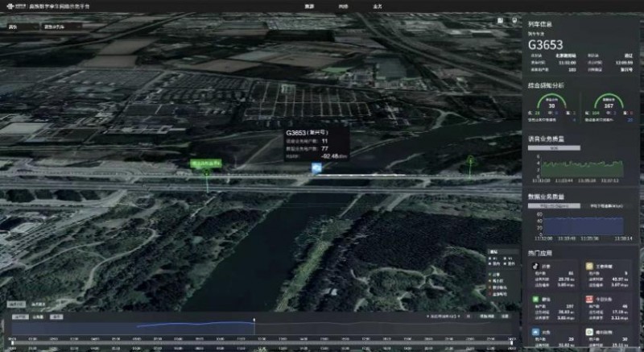The height and width of the screenshot is (352, 644).
Task: Switch to the 网络 top menu item
Action: tap(321, 6)
